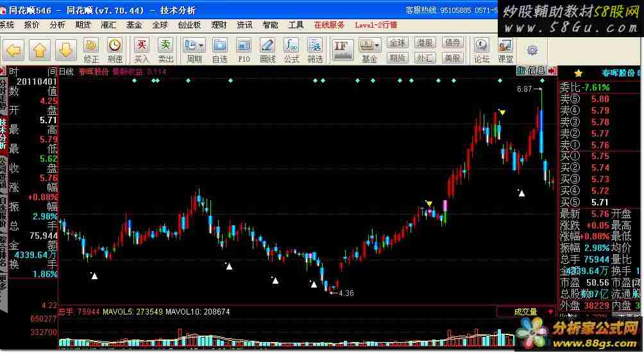The width and height of the screenshot is (644, 353).
Task: Open the 课堂 classroom icon
Action: pos(505,51)
